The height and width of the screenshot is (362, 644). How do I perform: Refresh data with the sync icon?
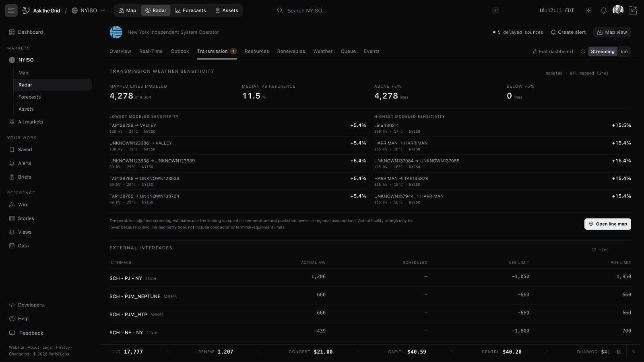[x=582, y=51]
